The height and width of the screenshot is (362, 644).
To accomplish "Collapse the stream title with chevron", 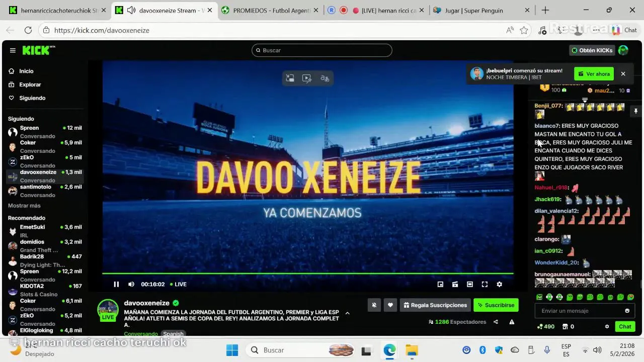I will [x=347, y=313].
